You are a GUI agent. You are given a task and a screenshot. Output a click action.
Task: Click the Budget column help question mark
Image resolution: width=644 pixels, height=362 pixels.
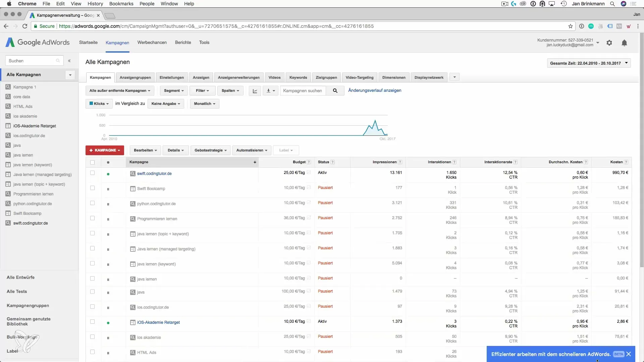(x=309, y=162)
